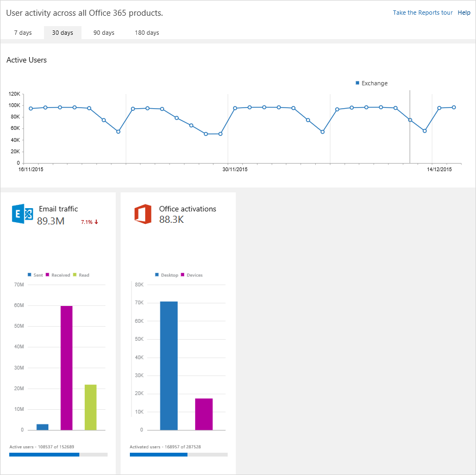Viewport: 476px width, 475px height.
Task: Switch to the 30 days tab
Action: tap(62, 33)
